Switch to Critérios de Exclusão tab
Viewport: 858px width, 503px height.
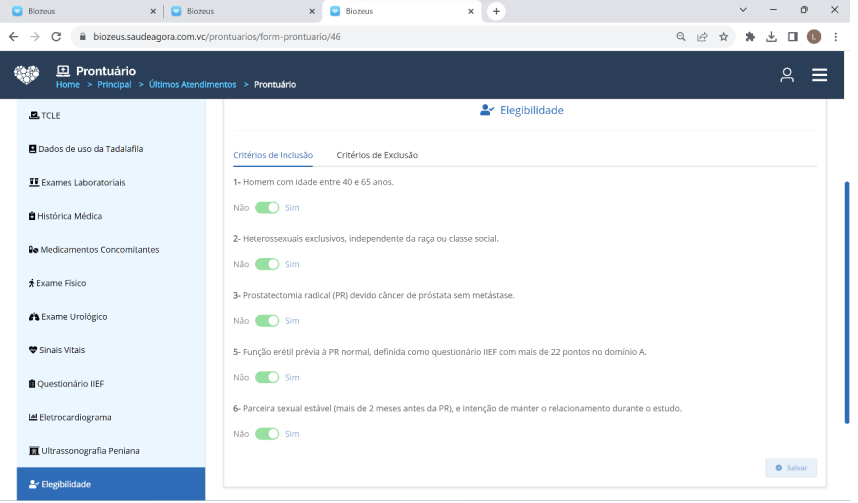point(377,155)
